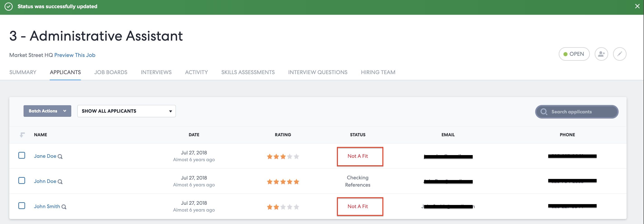Open the Job Boards tab
The width and height of the screenshot is (644, 224).
tap(110, 72)
